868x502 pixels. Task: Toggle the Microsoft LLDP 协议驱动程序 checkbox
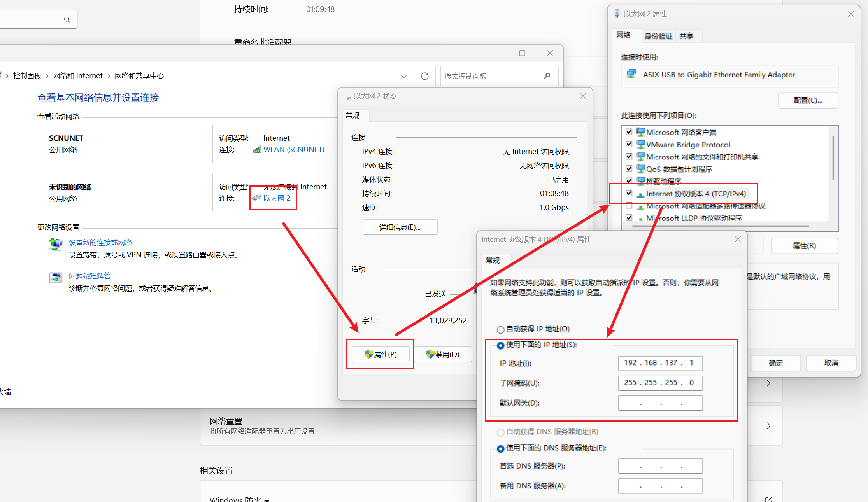(629, 218)
